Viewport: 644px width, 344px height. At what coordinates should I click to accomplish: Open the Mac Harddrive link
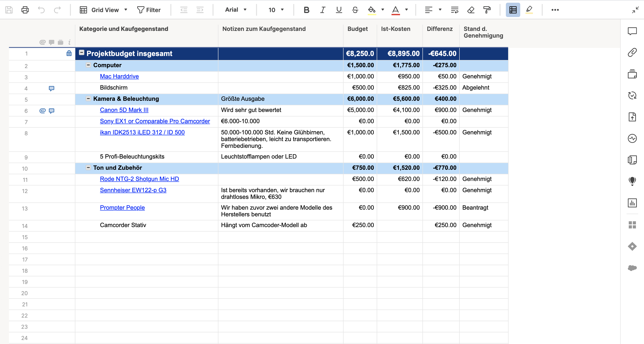point(119,76)
